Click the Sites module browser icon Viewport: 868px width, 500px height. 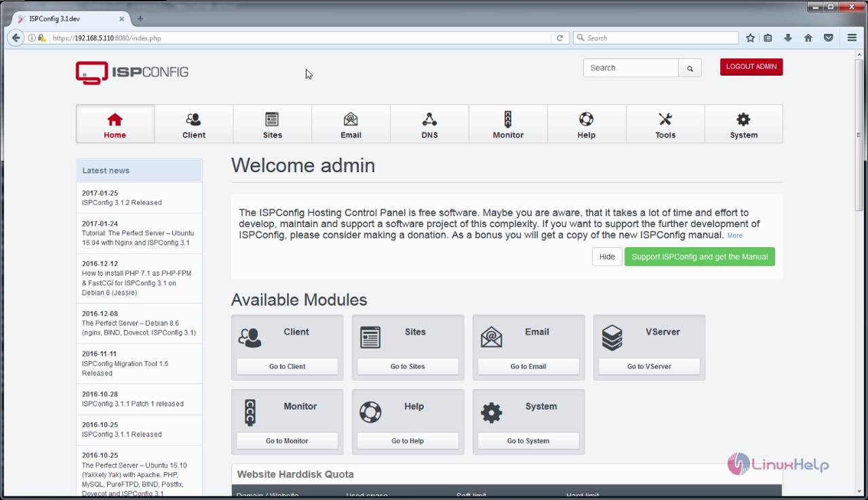click(x=370, y=337)
